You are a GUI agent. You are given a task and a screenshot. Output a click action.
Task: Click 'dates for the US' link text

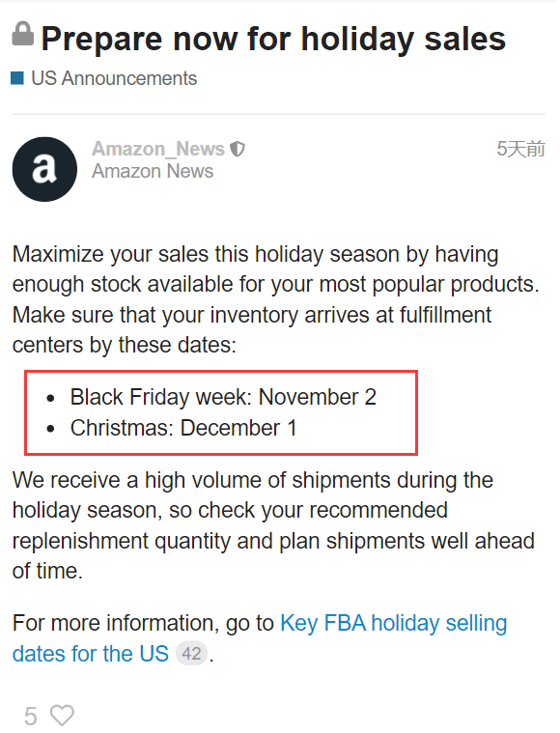pos(90,654)
